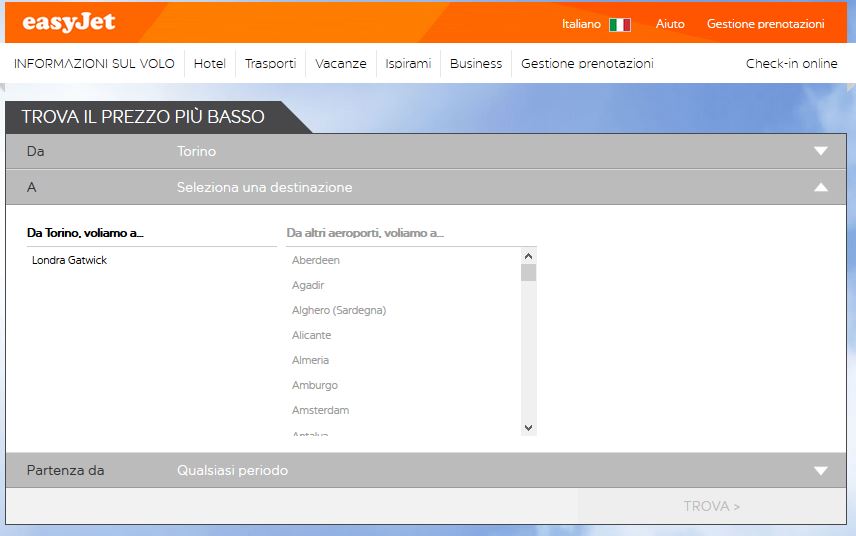This screenshot has height=536, width=856.
Task: Open the Hotel menu item
Action: pos(210,63)
